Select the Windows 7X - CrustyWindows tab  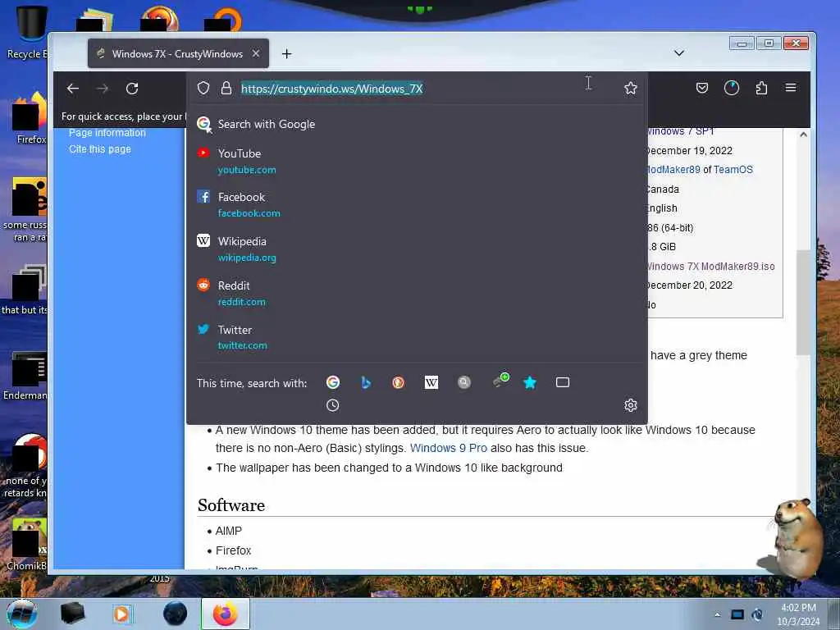click(178, 53)
